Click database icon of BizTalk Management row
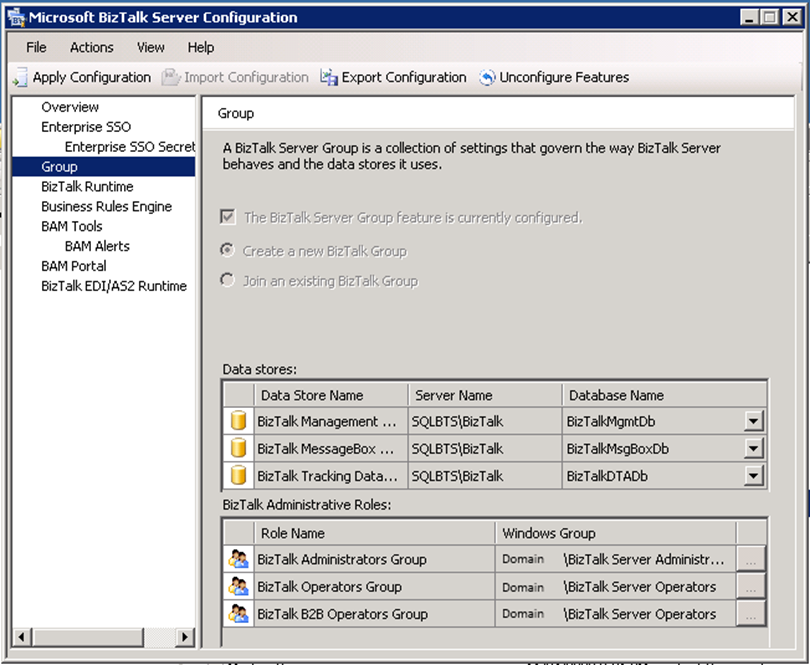 click(x=238, y=421)
